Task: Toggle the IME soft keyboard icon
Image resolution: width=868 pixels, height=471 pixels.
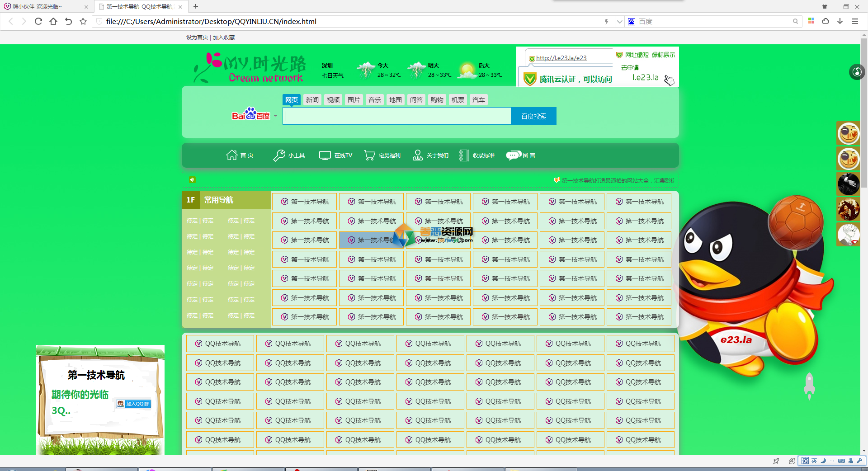Action: 841,461
